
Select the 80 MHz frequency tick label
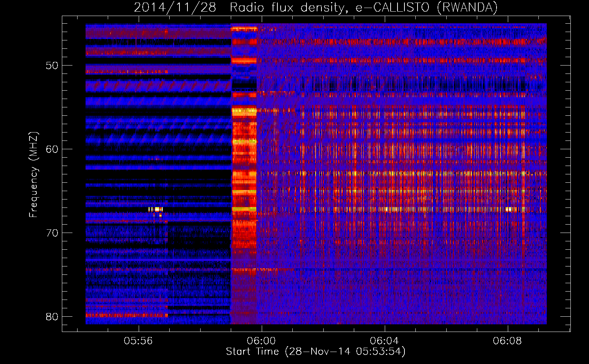(x=52, y=317)
